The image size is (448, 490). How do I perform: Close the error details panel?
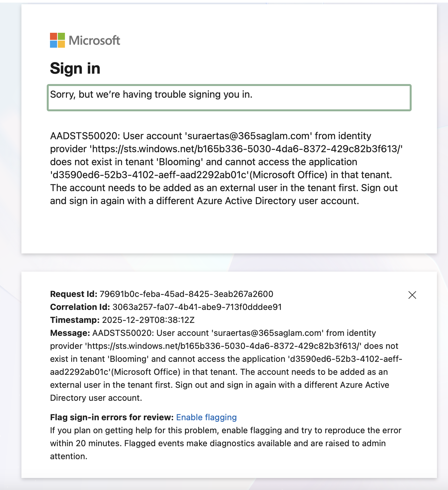click(412, 295)
